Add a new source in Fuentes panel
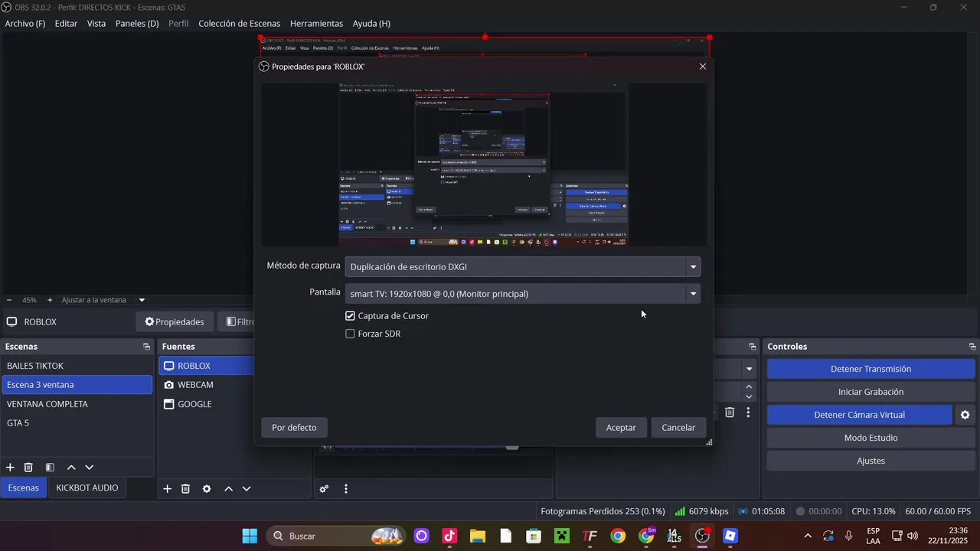This screenshot has width=980, height=551. point(167,489)
